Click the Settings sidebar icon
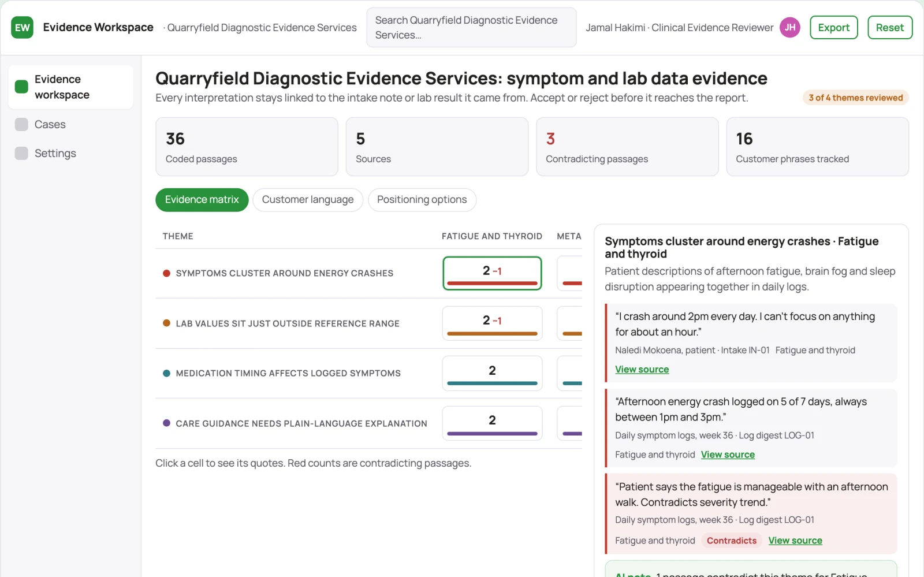Image resolution: width=924 pixels, height=577 pixels. [x=21, y=153]
